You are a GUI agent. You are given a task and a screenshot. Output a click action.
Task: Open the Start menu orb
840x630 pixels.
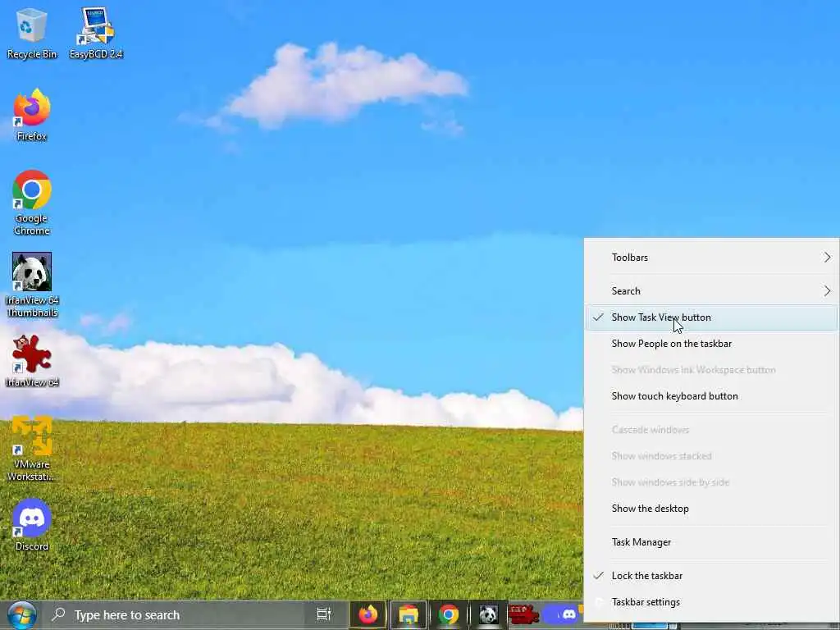click(21, 615)
